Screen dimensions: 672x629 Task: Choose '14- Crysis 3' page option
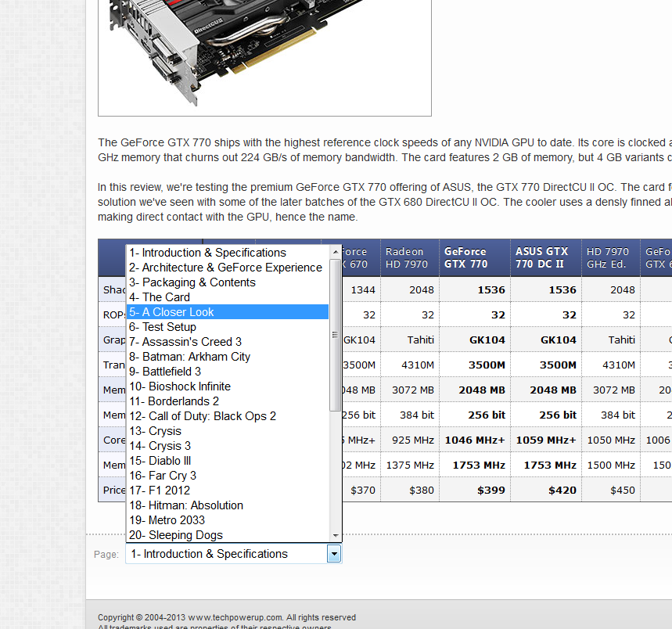pyautogui.click(x=228, y=446)
